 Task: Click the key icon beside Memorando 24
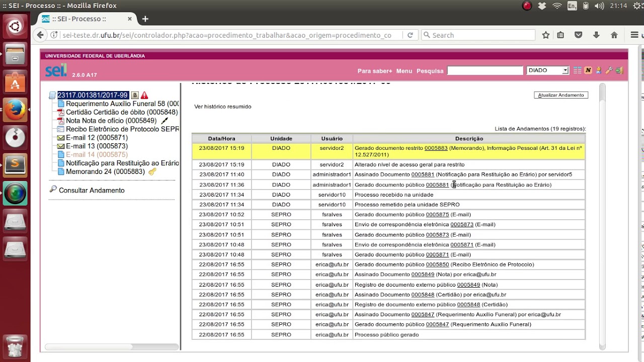click(152, 171)
